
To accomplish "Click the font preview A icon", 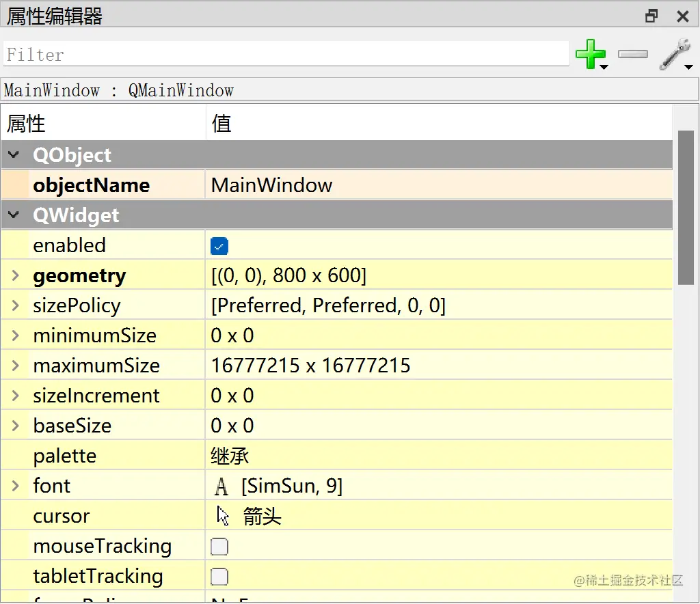I will 221,486.
